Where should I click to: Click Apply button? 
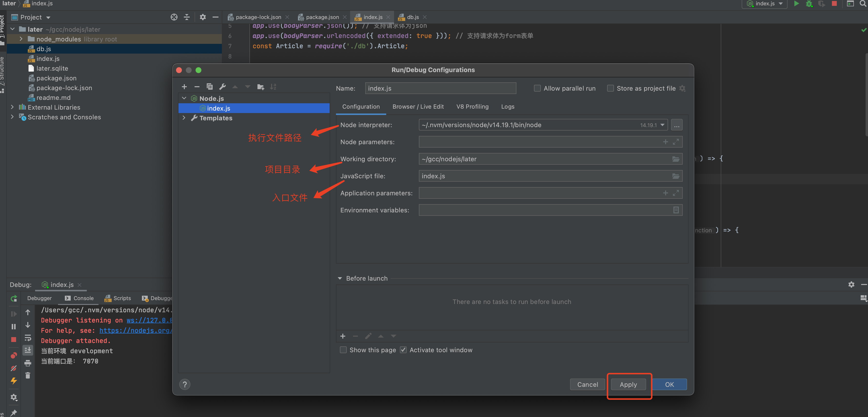click(628, 384)
